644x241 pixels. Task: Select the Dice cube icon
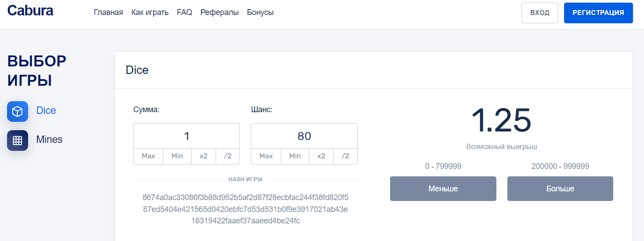(18, 111)
